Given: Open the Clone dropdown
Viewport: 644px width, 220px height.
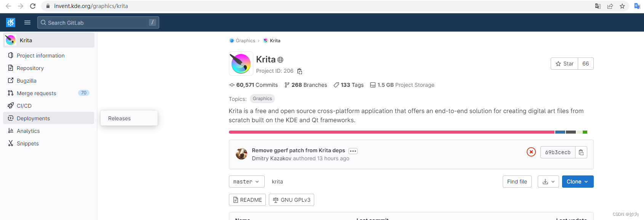Looking at the screenshot, I should (x=578, y=182).
